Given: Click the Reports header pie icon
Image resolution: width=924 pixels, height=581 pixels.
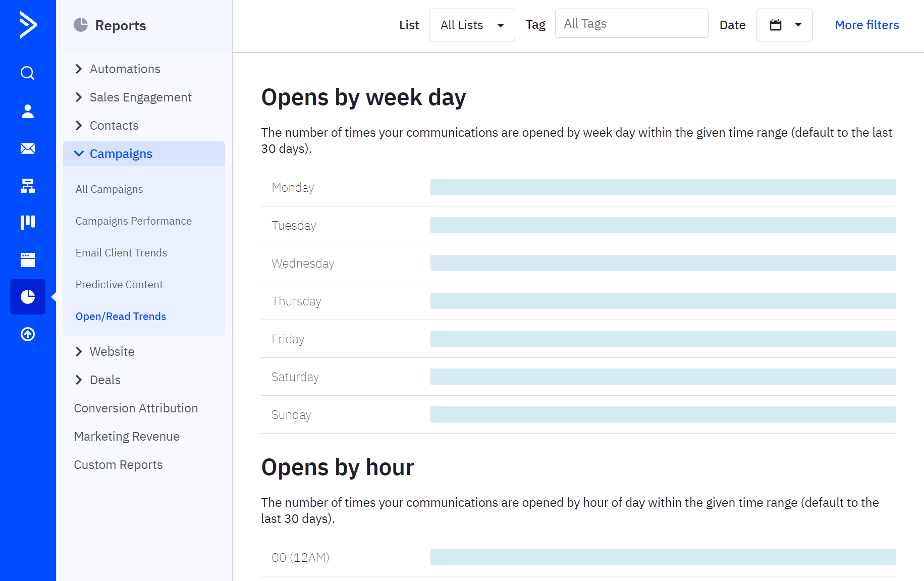Looking at the screenshot, I should tap(81, 25).
